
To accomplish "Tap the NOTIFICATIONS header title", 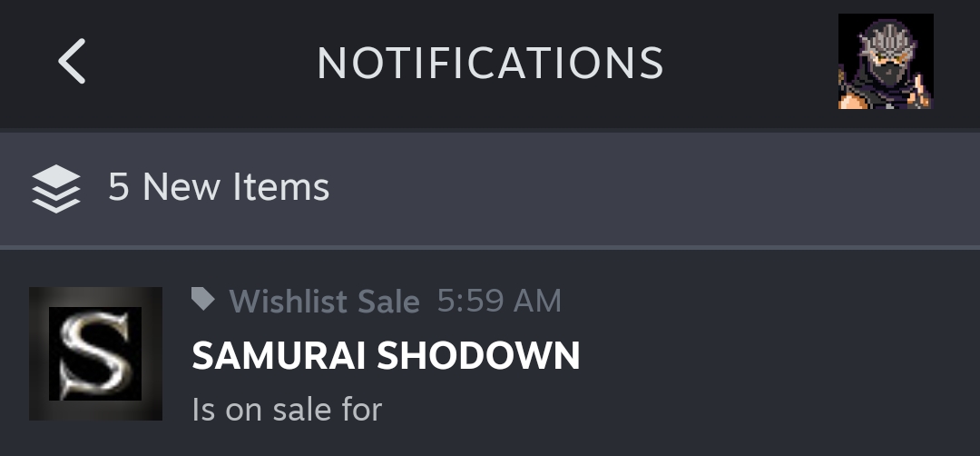I will click(490, 62).
